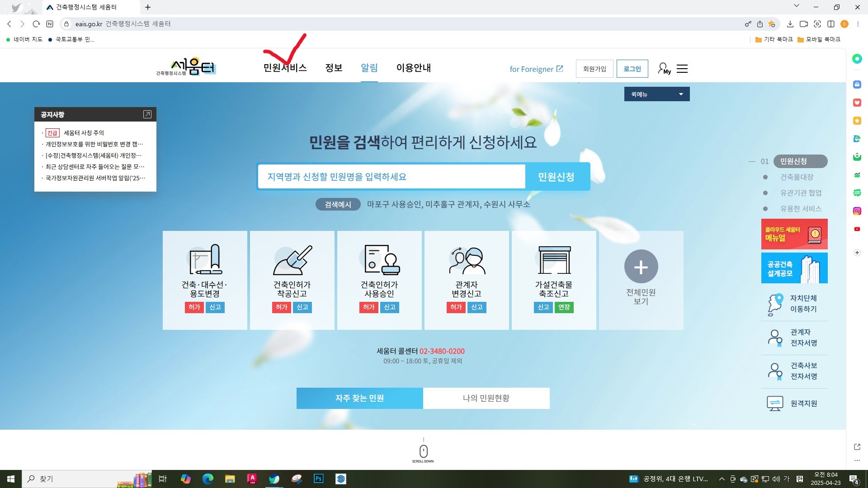Show hidden system tray icons chevron
This screenshot has width=868, height=488.
coord(722,479)
